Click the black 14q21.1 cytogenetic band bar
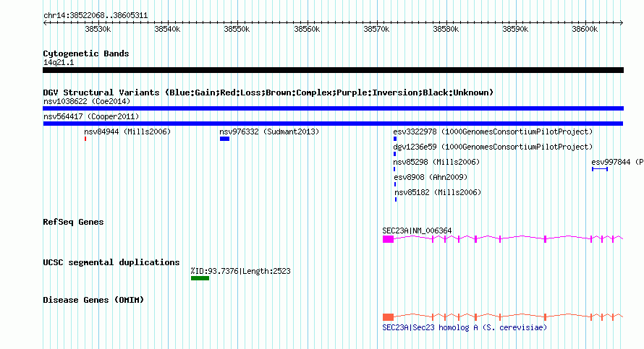This screenshot has height=349, width=644. click(333, 70)
